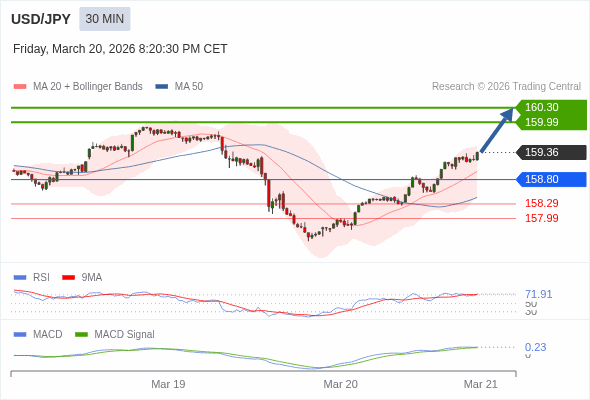This screenshot has height=400, width=590.
Task: Click the green MACD Signal legend swatch
Action: click(81, 335)
